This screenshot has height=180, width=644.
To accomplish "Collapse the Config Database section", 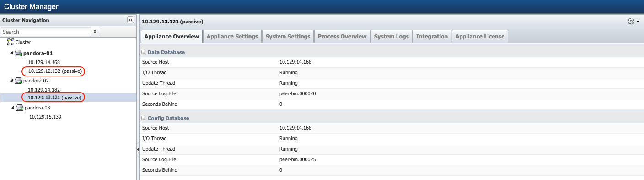I will [x=144, y=118].
